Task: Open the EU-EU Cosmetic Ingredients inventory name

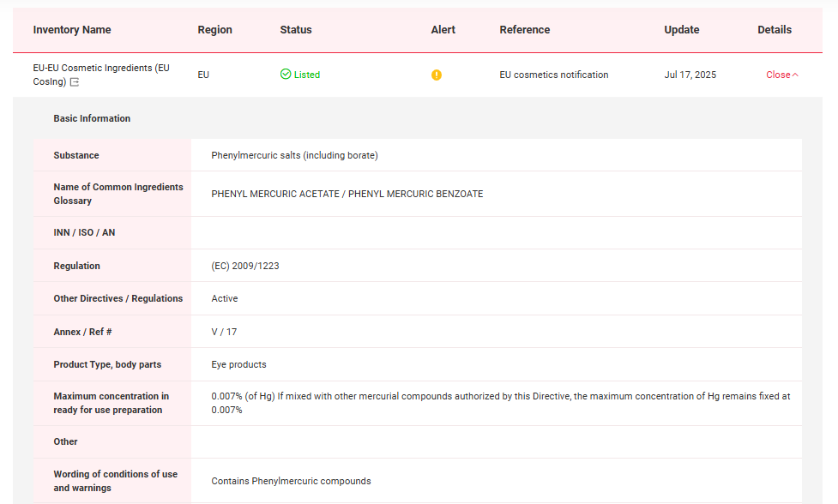Action: pos(100,69)
